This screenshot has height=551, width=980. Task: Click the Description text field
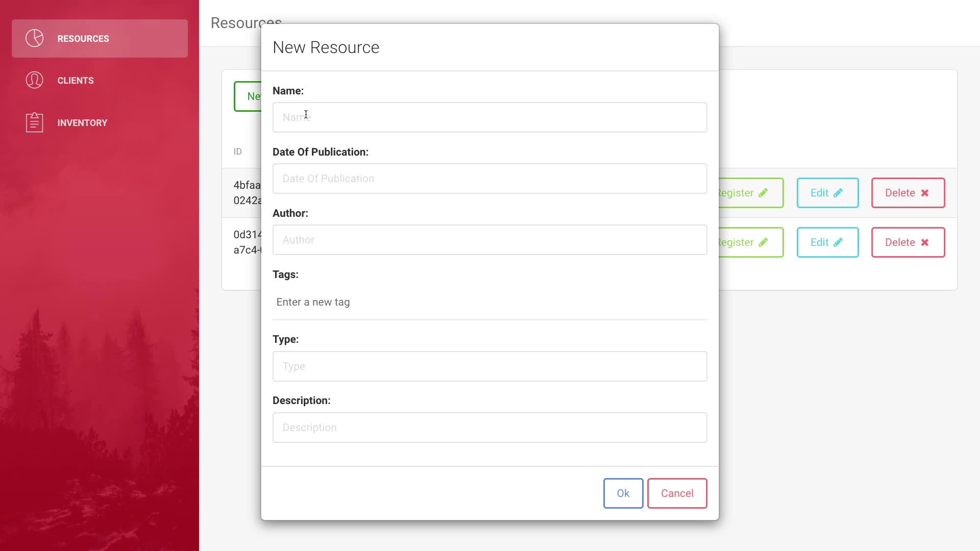click(x=489, y=428)
